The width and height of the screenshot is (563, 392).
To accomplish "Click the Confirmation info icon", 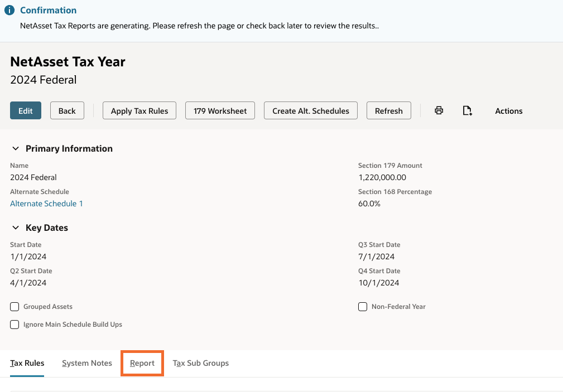I will [x=9, y=11].
